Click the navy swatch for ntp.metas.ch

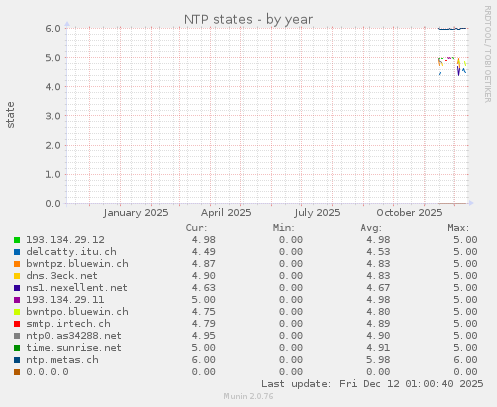click(x=17, y=360)
